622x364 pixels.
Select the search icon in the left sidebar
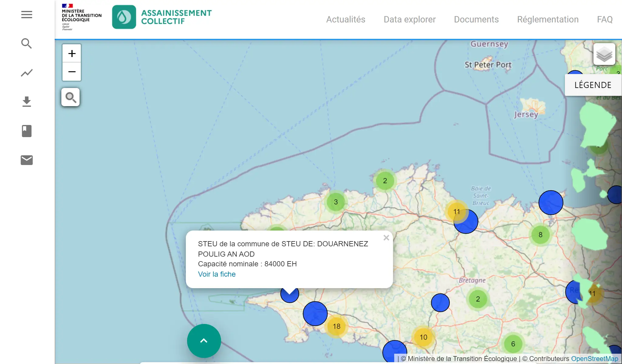click(27, 43)
